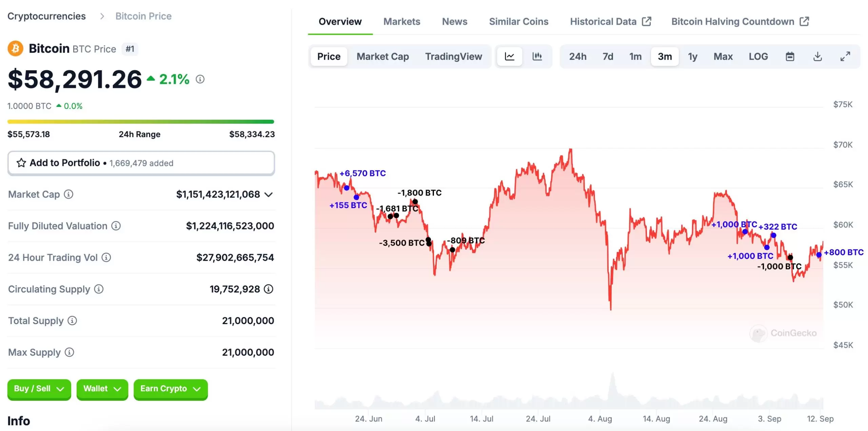
Task: Download the chart data
Action: pyautogui.click(x=817, y=56)
